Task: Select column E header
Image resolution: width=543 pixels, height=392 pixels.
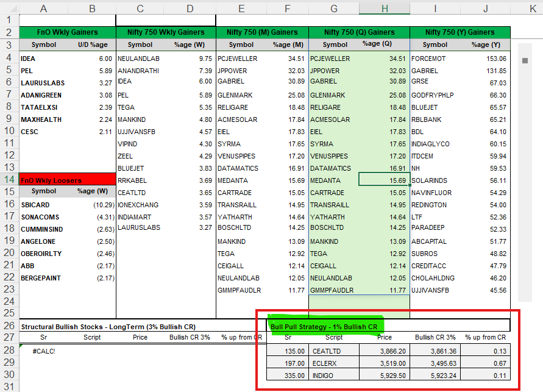Action: (241, 9)
